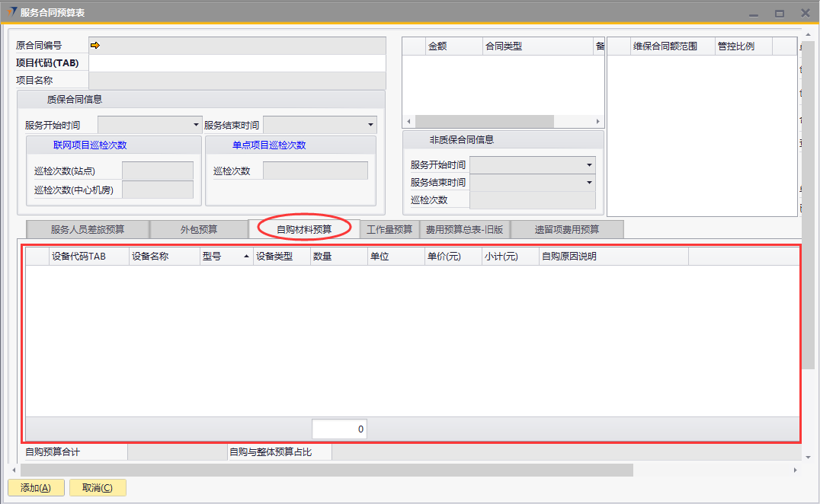Viewport: 820px width, 504px height.
Task: Open the 质保合同 服务结束时间 dropdown
Action: pos(370,125)
